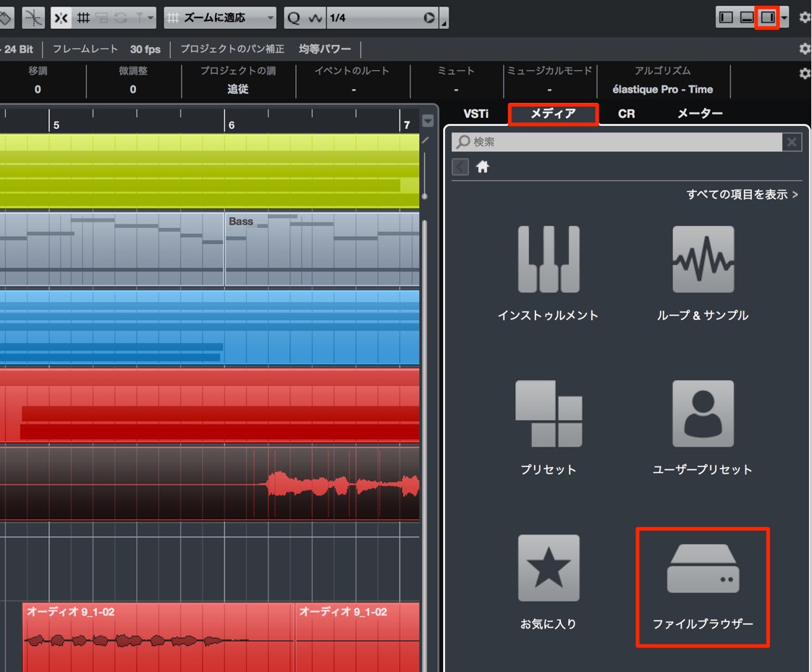Open the ズームに適応 grid type dropdown
Viewport: 812px width, 672px height.
click(220, 18)
